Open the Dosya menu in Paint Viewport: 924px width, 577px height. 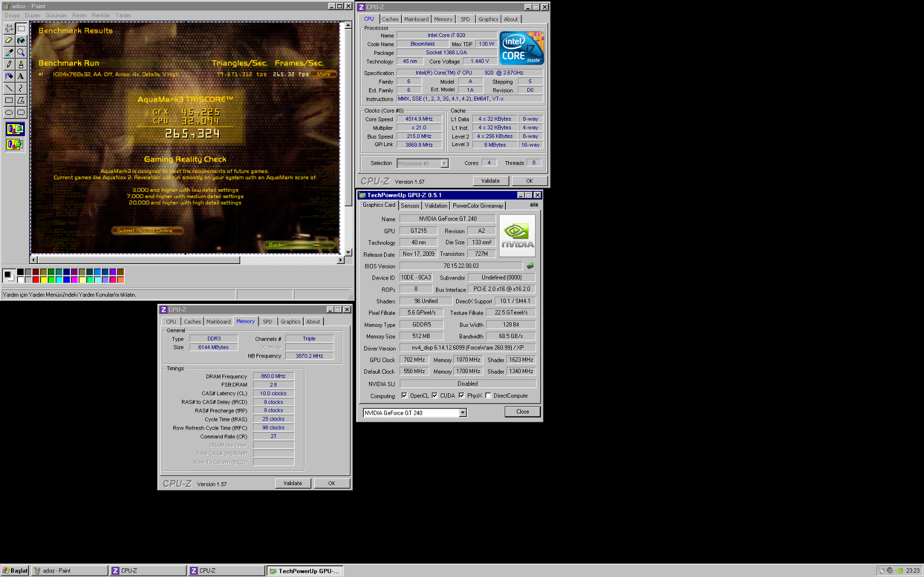click(x=12, y=16)
